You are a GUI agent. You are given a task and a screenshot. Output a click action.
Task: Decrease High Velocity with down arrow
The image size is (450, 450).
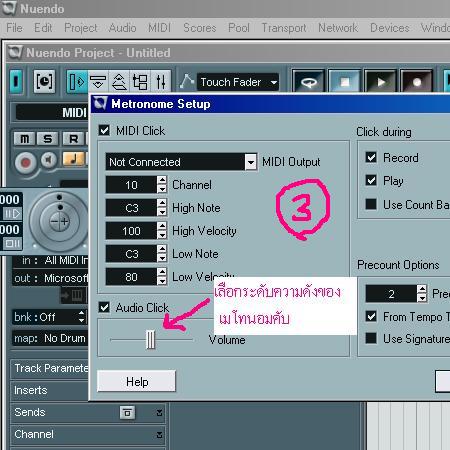point(162,235)
